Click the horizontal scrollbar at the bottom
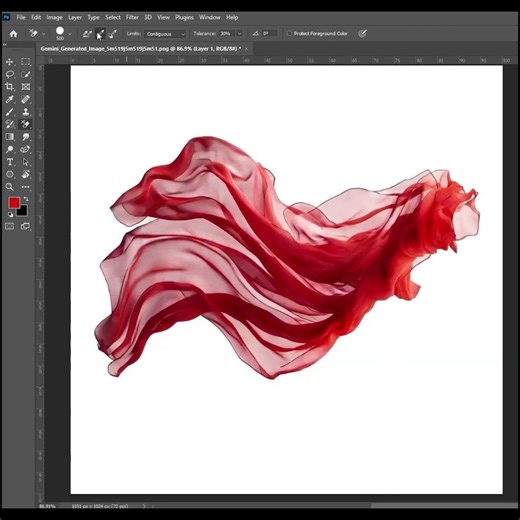The image size is (520, 520). [443, 506]
